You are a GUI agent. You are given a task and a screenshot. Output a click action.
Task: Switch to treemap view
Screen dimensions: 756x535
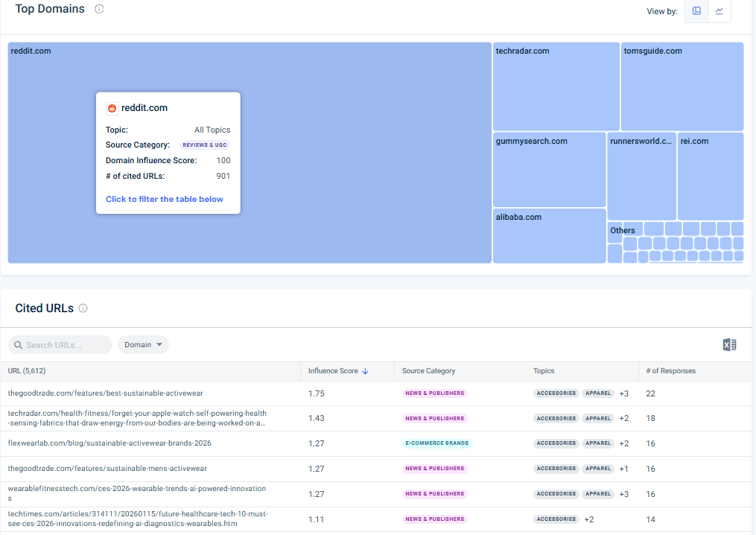(x=696, y=10)
